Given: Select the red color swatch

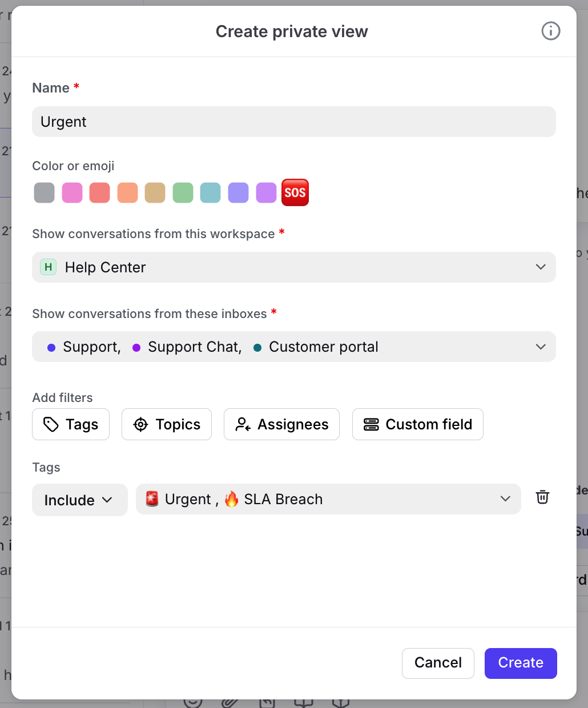Looking at the screenshot, I should point(99,193).
